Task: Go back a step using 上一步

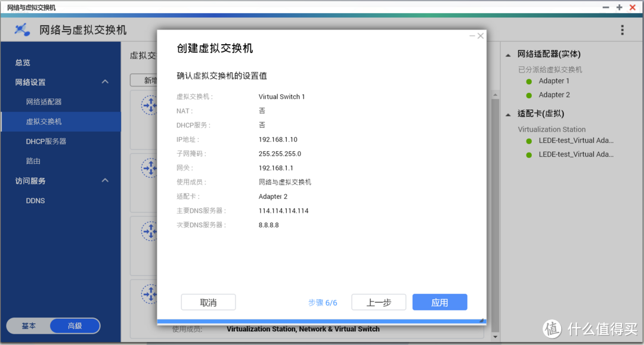Action: coord(379,302)
